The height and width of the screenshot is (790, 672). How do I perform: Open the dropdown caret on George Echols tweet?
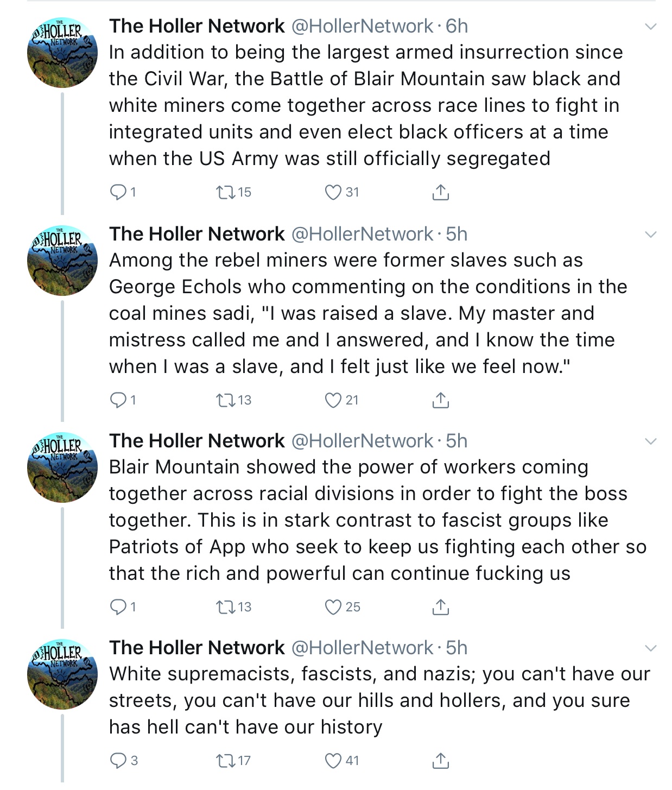tap(650, 234)
